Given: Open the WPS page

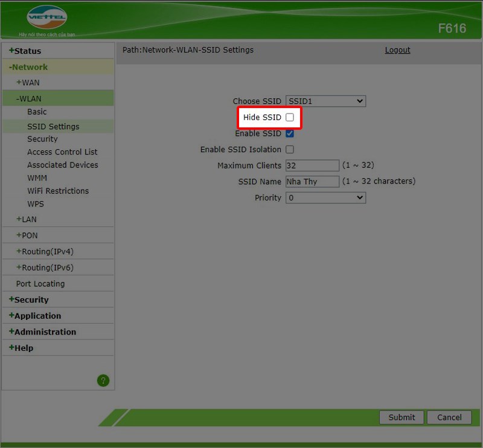Looking at the screenshot, I should coord(36,204).
